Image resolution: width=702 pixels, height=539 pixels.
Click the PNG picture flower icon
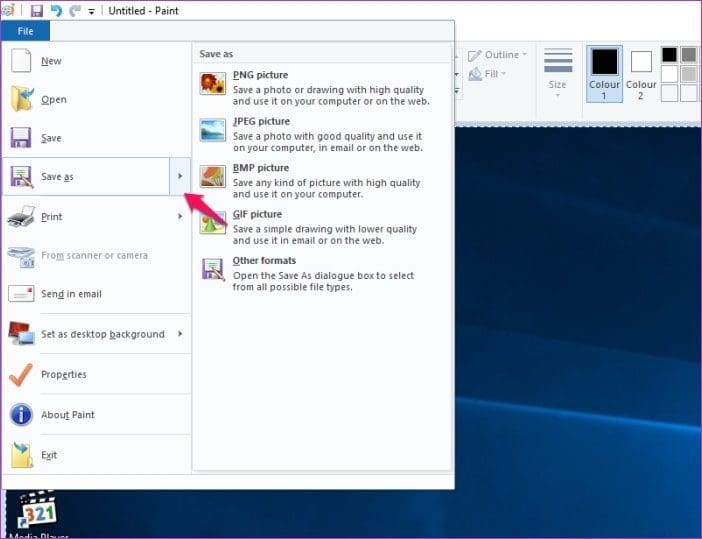[x=213, y=84]
